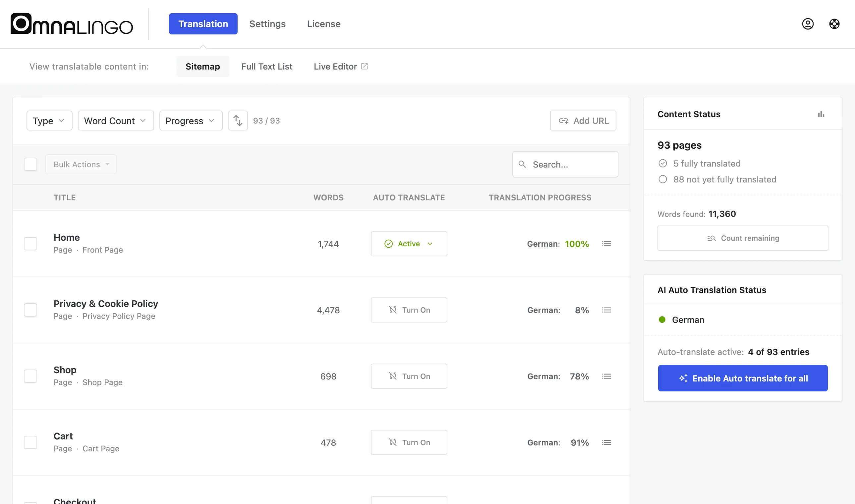Open the License tab
The width and height of the screenshot is (855, 504).
point(324,24)
